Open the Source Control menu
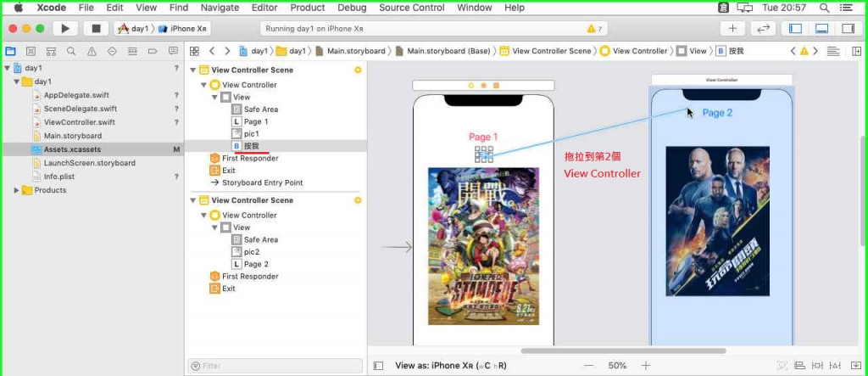This screenshot has height=376, width=868. coord(412,8)
